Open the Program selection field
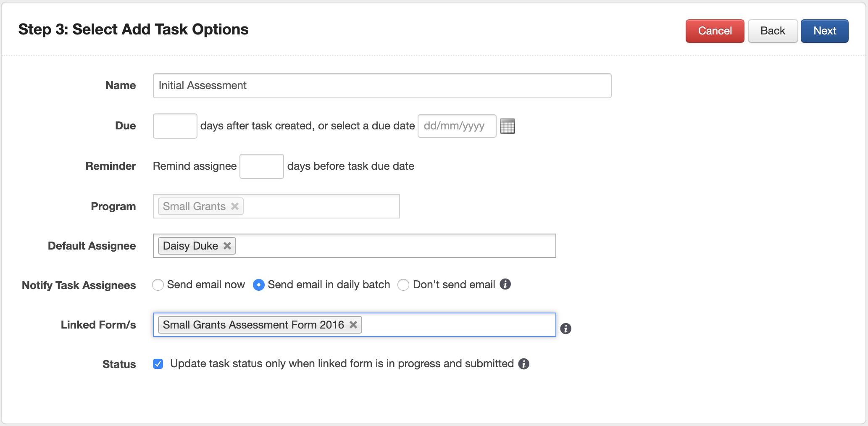868x426 pixels. tap(321, 206)
